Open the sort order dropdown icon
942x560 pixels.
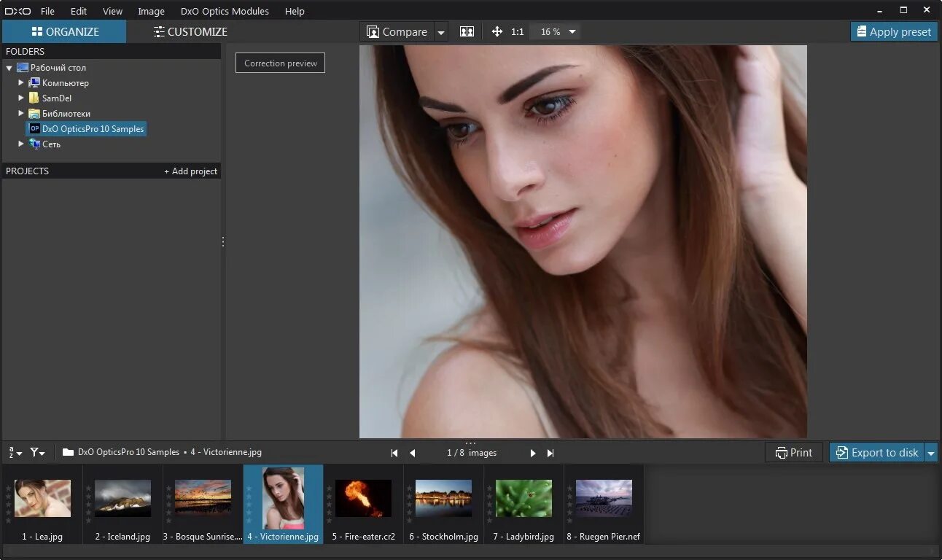[15, 452]
